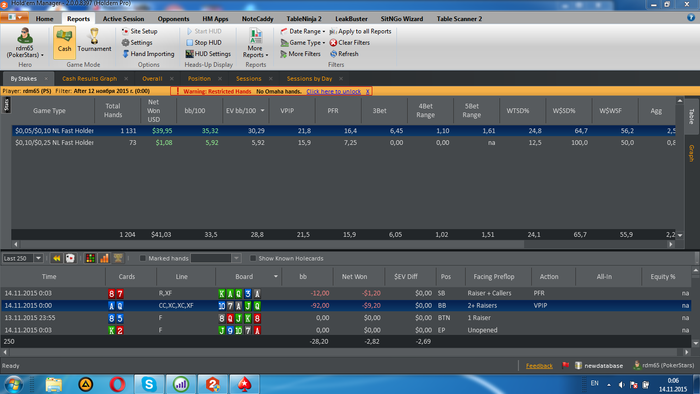Refresh the report data
The height and width of the screenshot is (394, 700).
(x=344, y=54)
